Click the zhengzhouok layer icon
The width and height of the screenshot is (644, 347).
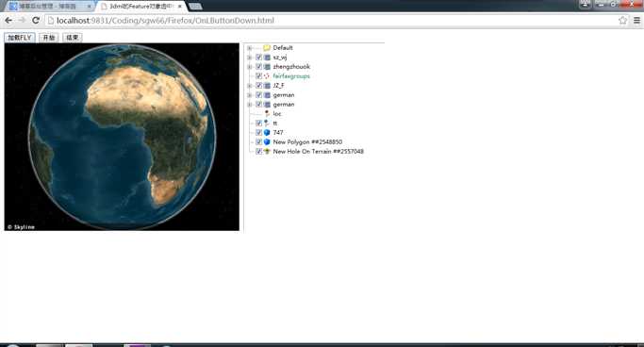click(267, 67)
